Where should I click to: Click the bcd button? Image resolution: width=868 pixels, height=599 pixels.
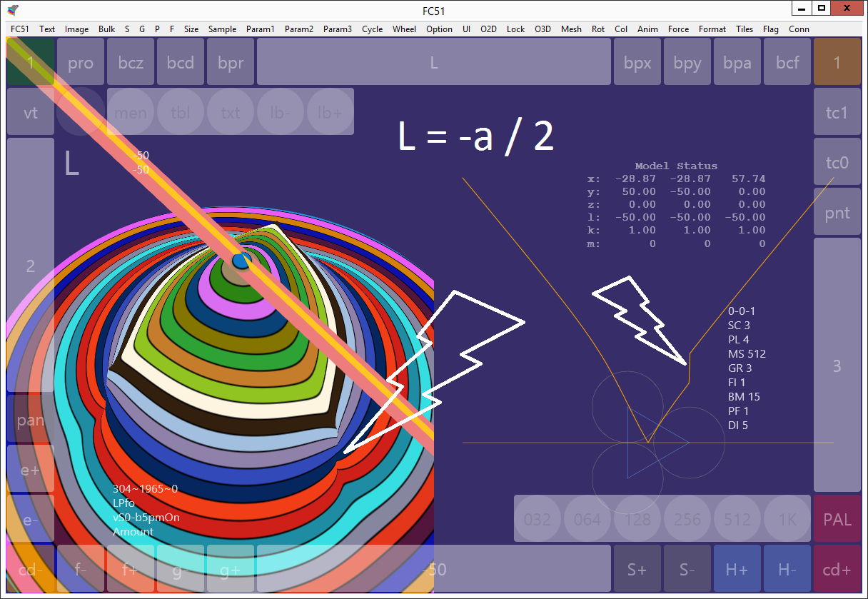pyautogui.click(x=181, y=62)
